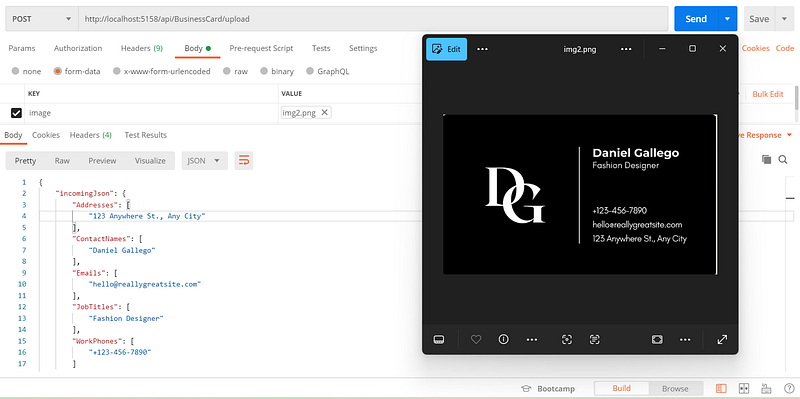
Task: Open the more options menu next to img2.png
Action: (x=626, y=49)
